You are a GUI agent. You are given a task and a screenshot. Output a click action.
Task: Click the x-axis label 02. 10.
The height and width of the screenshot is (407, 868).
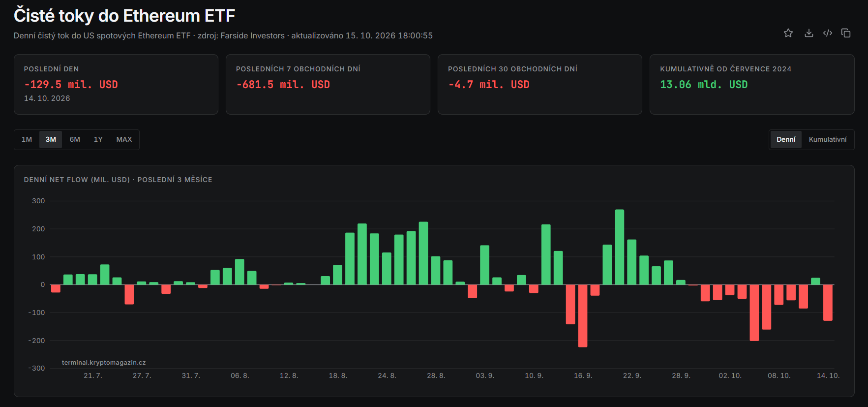click(730, 376)
